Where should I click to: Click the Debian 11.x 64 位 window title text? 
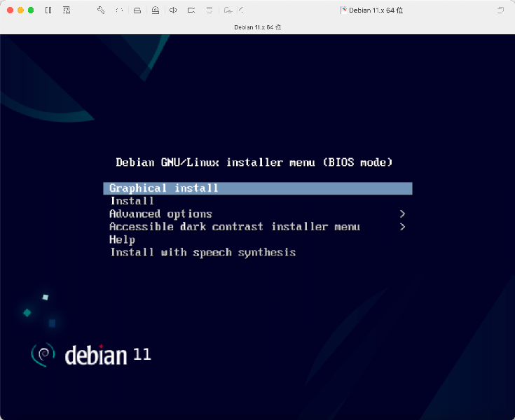(376, 10)
